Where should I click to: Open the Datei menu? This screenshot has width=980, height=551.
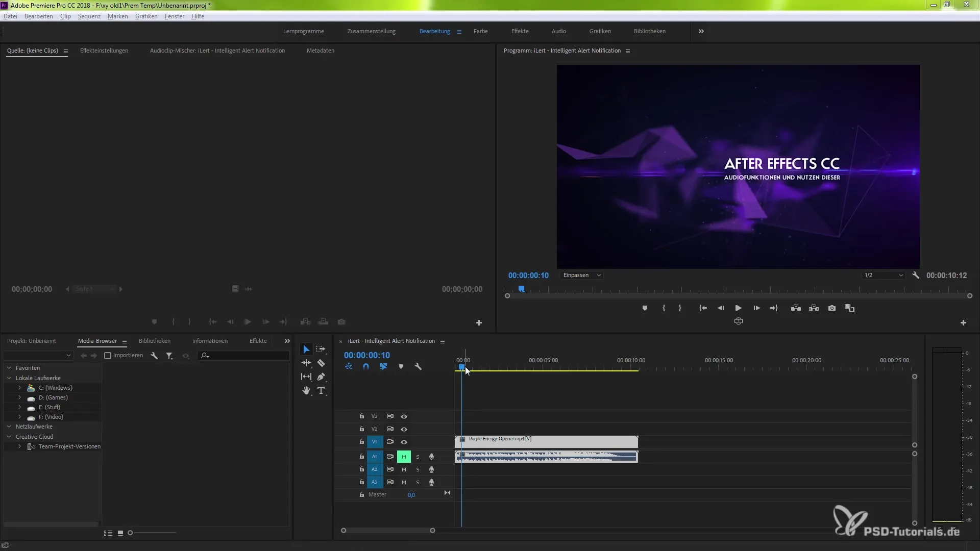pos(10,16)
